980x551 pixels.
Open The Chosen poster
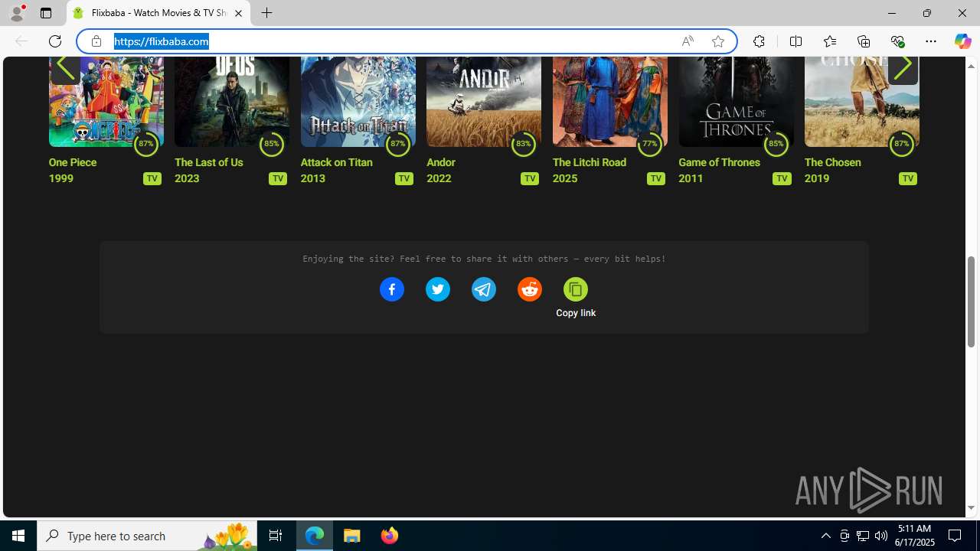tap(862, 101)
